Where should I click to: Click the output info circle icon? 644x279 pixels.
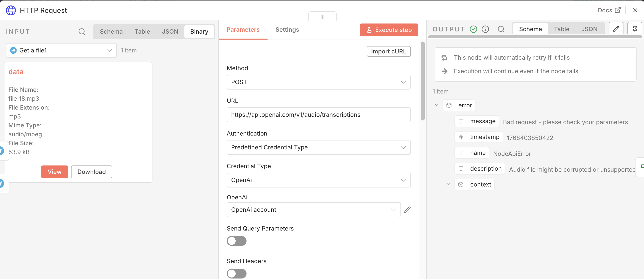(x=485, y=29)
